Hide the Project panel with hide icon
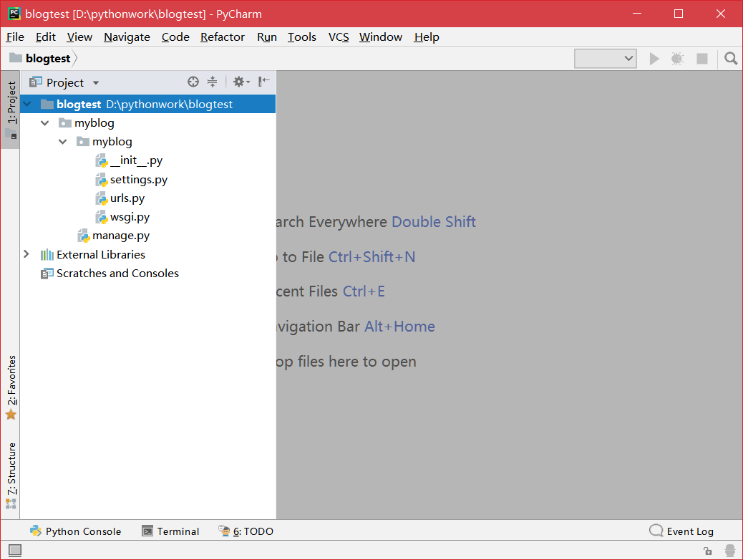The width and height of the screenshot is (743, 560). click(264, 82)
